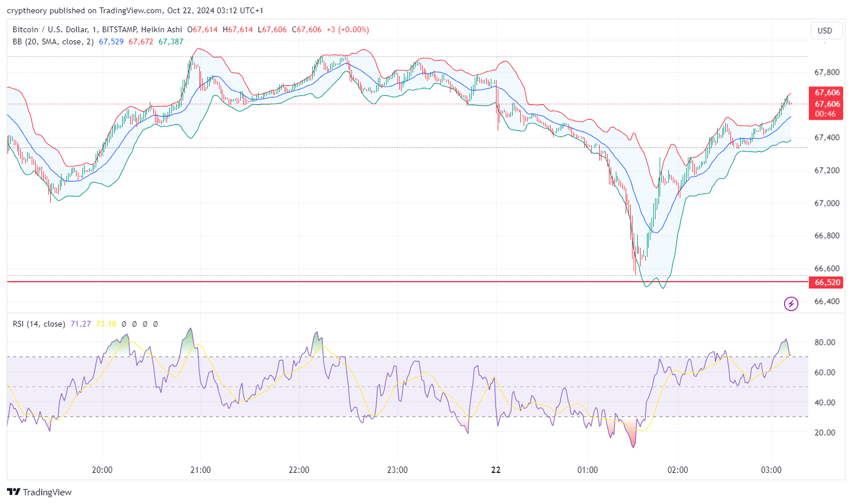Click the published-on TradingView.com header text
Screen dimensions: 852x504
(135, 10)
